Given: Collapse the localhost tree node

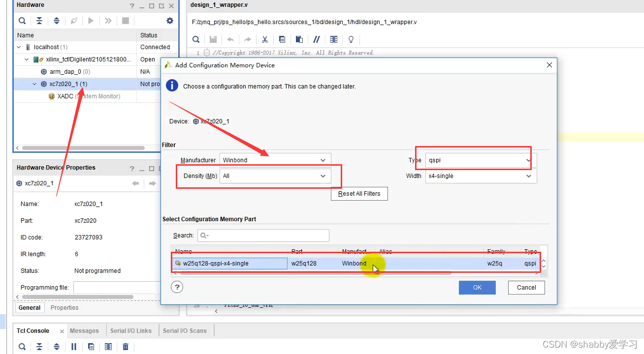Looking at the screenshot, I should (x=19, y=47).
